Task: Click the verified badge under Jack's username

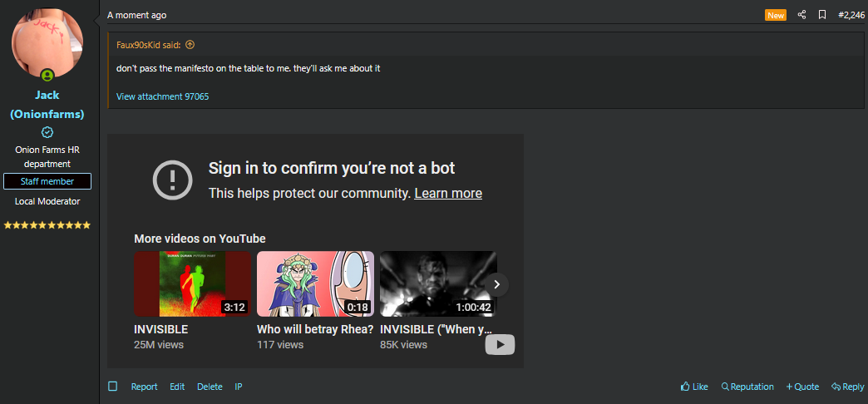Action: (47, 132)
